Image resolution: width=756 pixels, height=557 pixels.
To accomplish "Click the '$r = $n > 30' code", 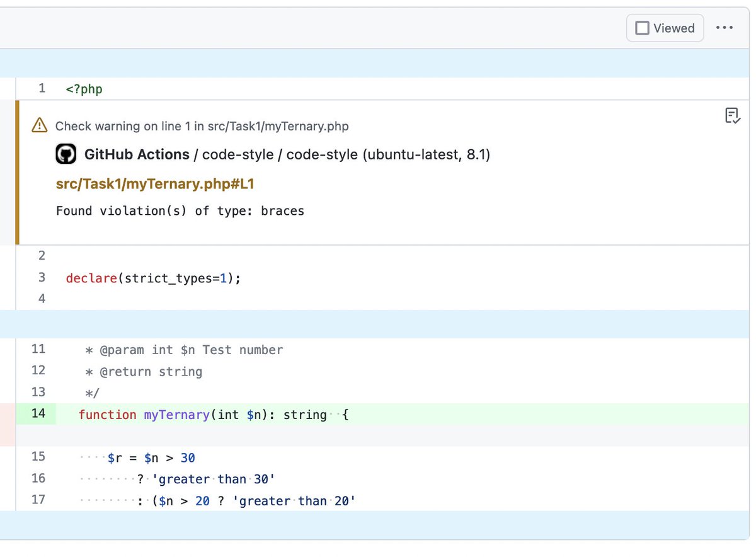I will point(151,458).
